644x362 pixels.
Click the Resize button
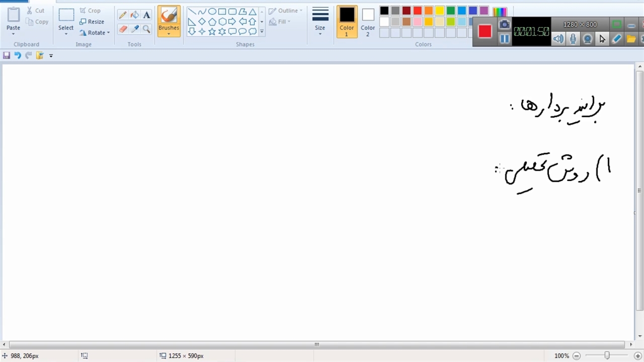pos(92,22)
